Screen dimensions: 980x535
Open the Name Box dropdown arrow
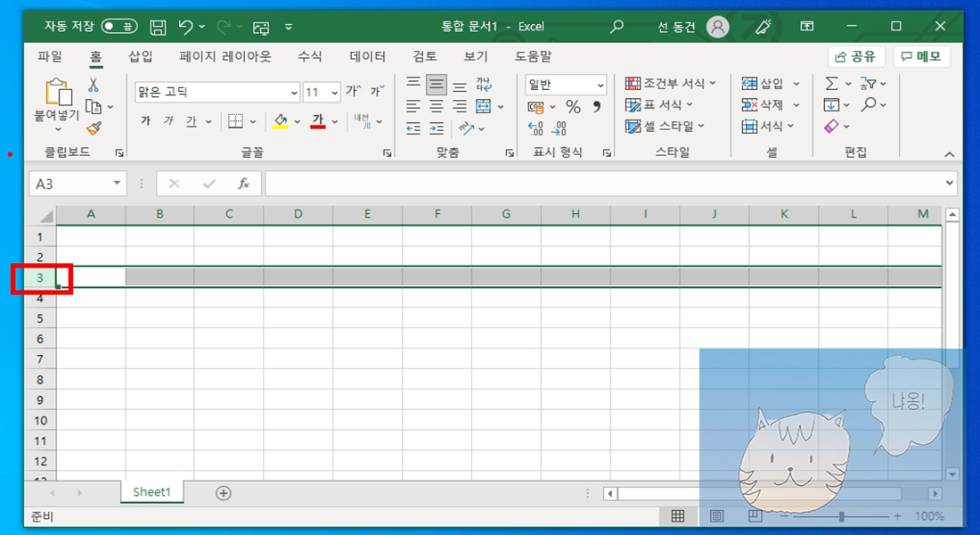coord(117,184)
